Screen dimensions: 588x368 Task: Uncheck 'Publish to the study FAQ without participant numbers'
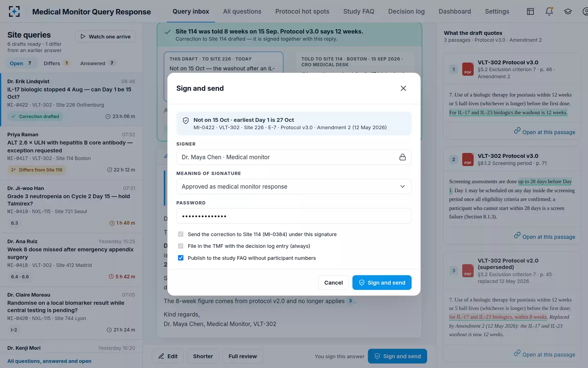tap(180, 258)
